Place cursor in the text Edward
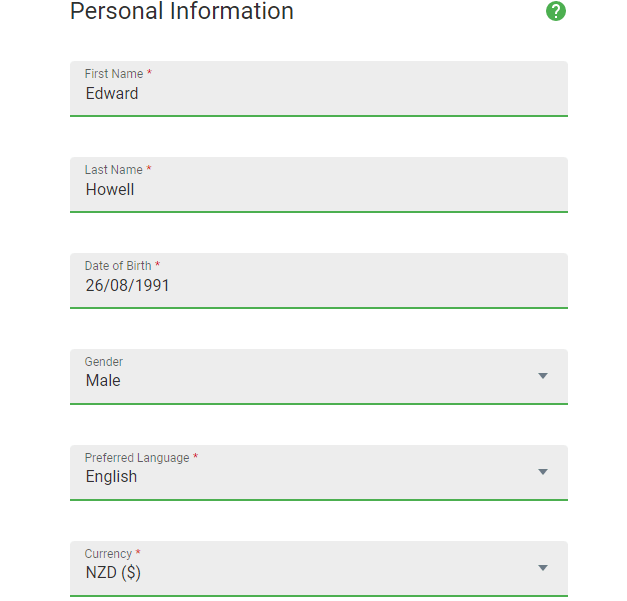The width and height of the screenshot is (627, 601). click(112, 94)
